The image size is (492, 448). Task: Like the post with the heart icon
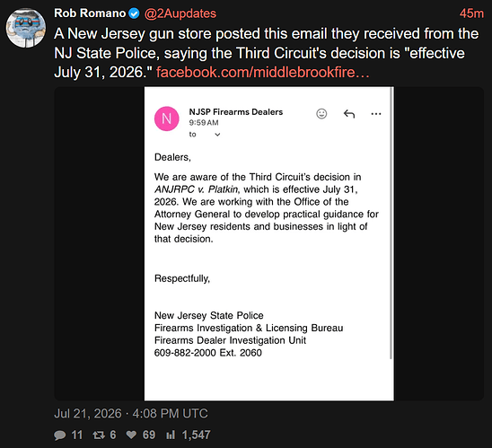(131, 435)
